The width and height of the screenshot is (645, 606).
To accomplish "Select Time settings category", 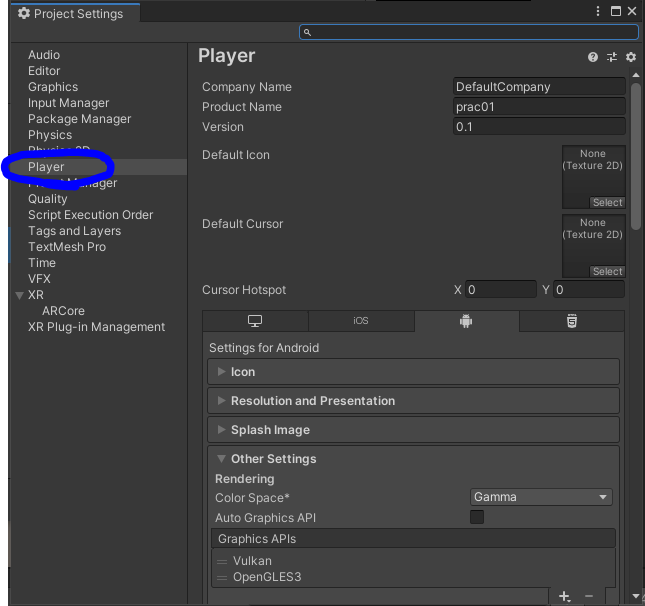I will click(x=42, y=263).
